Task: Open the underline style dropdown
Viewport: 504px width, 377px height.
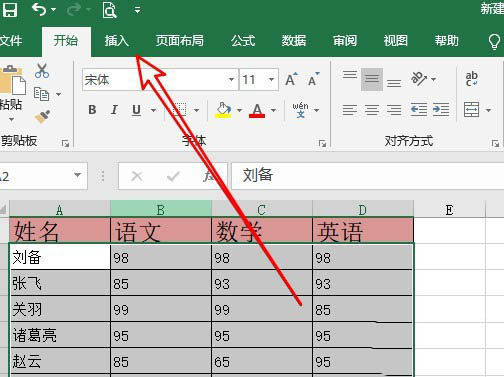Action: pos(153,110)
